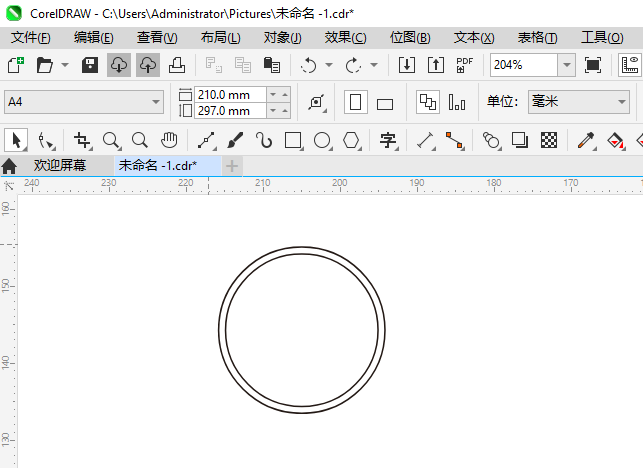Image resolution: width=643 pixels, height=468 pixels.
Task: Select the Shape edit tool
Action: [46, 141]
